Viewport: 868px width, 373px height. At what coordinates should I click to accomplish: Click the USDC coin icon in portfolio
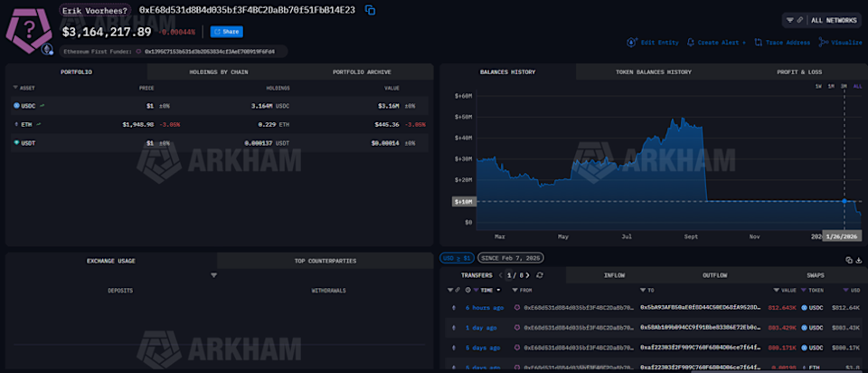coord(16,105)
